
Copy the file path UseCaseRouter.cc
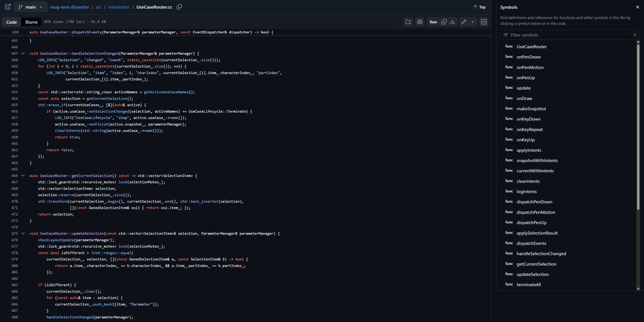tap(179, 7)
